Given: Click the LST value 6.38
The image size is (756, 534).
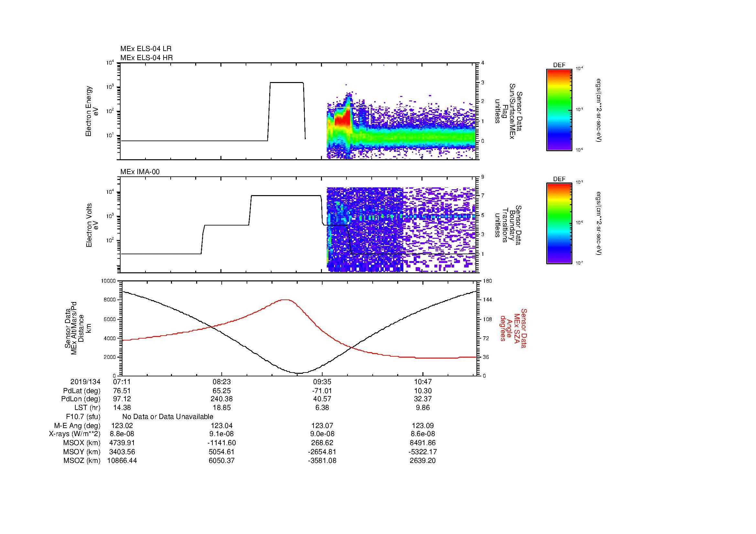Looking at the screenshot, I should pos(322,408).
